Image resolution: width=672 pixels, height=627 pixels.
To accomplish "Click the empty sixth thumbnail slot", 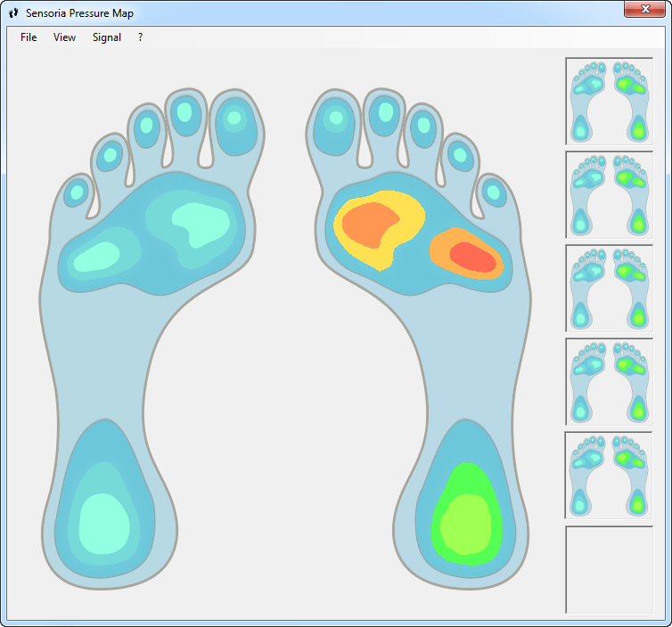I will 609,570.
